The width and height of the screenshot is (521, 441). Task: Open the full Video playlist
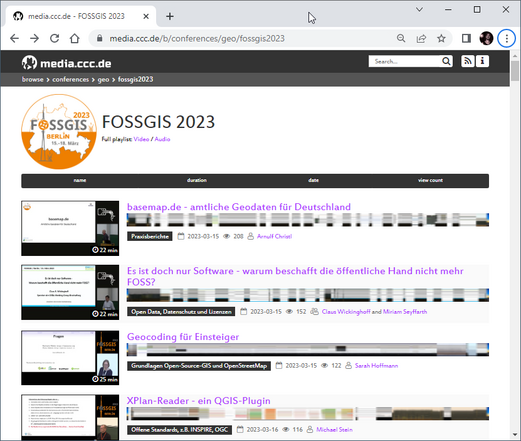141,139
